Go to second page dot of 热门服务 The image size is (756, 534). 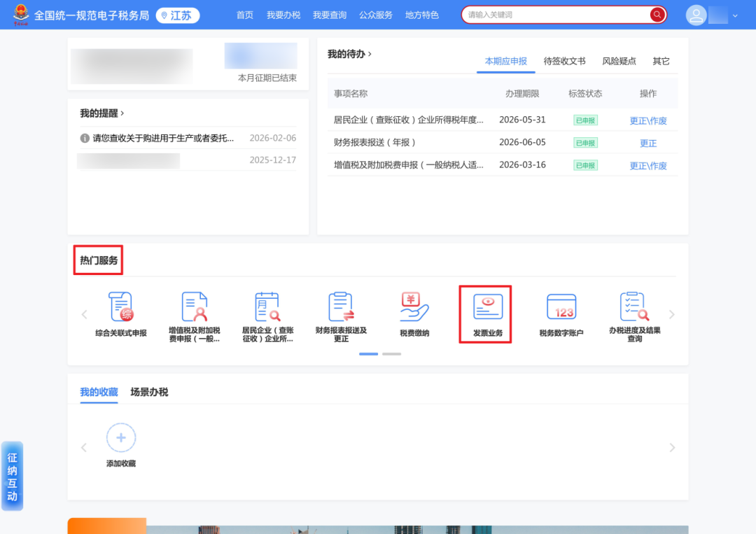point(391,353)
